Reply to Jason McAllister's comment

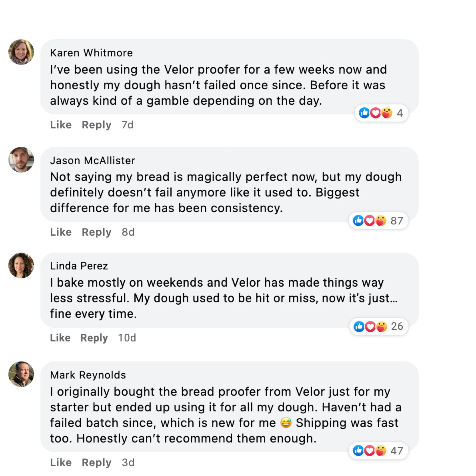click(96, 232)
